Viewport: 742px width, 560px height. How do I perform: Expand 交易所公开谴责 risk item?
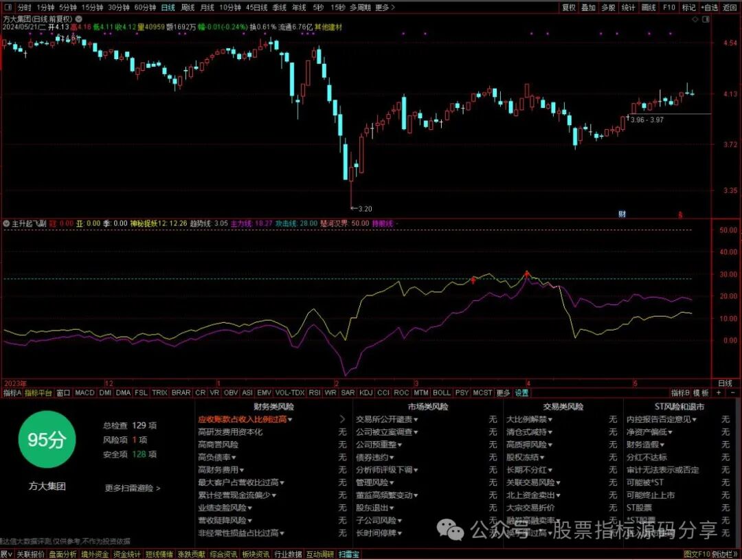click(387, 419)
